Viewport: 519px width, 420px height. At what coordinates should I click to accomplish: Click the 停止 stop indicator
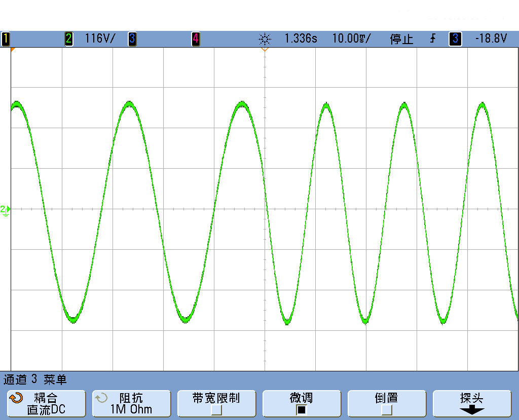pyautogui.click(x=402, y=39)
